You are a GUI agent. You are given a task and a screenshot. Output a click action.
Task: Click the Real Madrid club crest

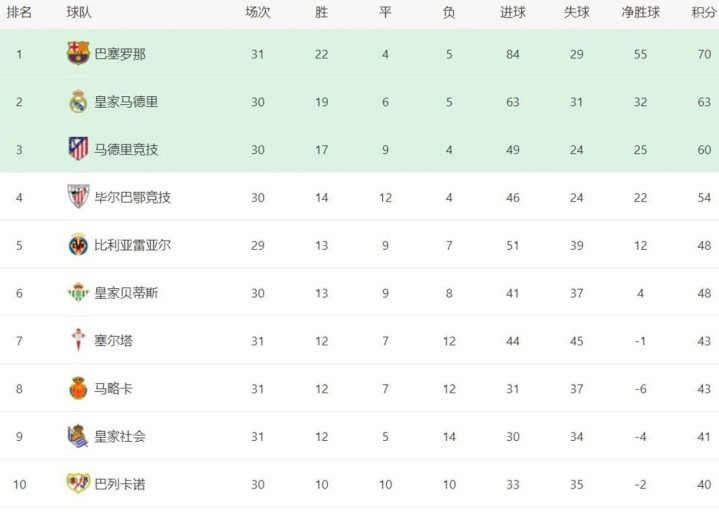tap(78, 102)
